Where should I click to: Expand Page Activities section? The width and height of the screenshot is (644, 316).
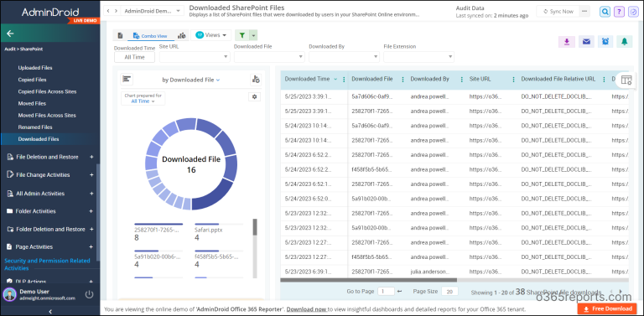coord(91,246)
